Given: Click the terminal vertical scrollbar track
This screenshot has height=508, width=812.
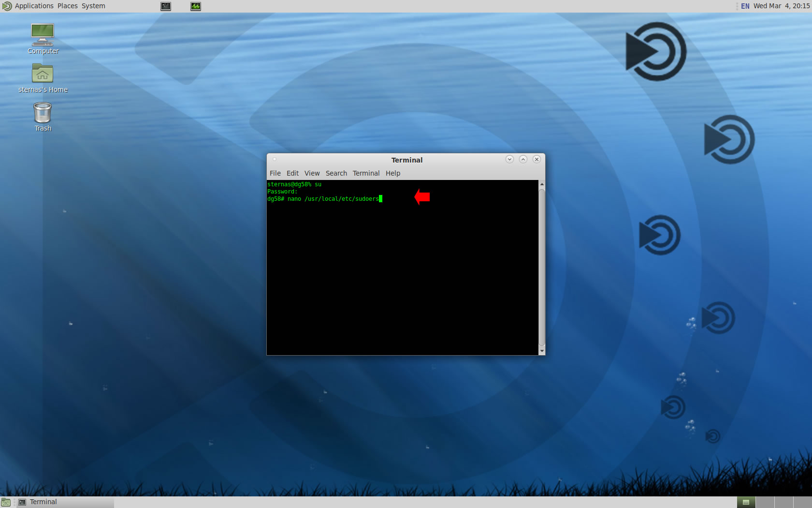Looking at the screenshot, I should pos(542,267).
